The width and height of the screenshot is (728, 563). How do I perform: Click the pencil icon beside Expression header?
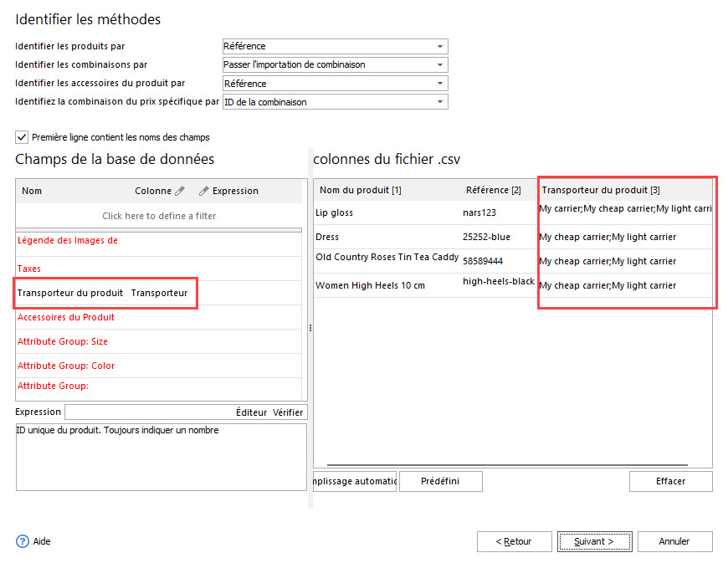203,191
